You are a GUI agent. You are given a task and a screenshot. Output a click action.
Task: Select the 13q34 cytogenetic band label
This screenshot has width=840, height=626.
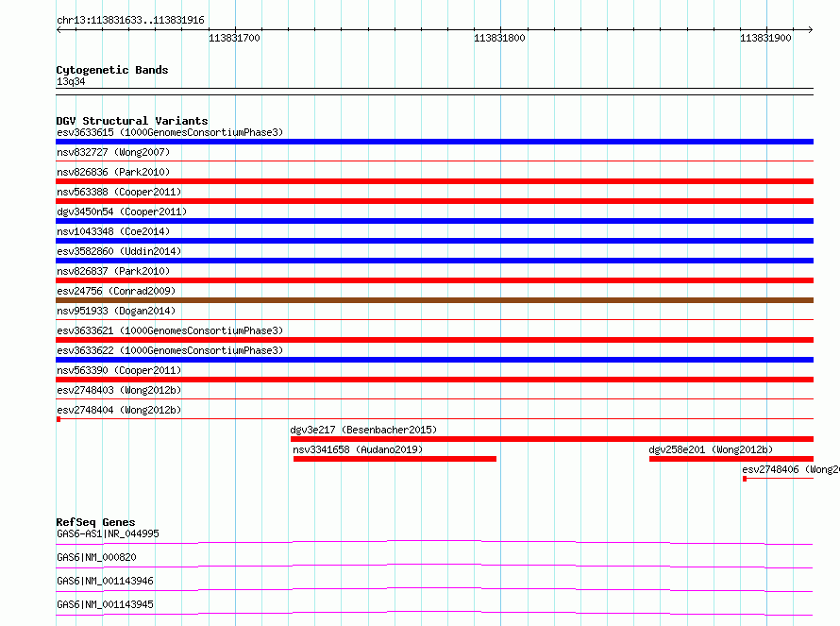pyautogui.click(x=71, y=81)
